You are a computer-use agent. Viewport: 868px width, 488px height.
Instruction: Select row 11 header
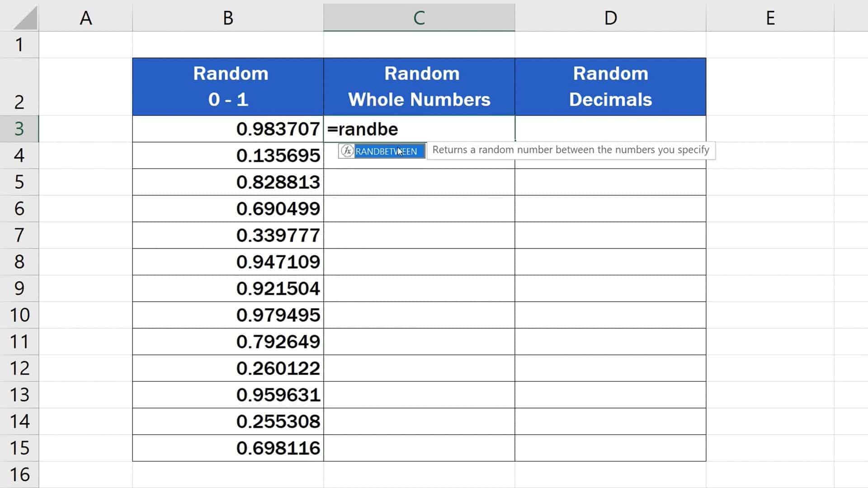19,342
